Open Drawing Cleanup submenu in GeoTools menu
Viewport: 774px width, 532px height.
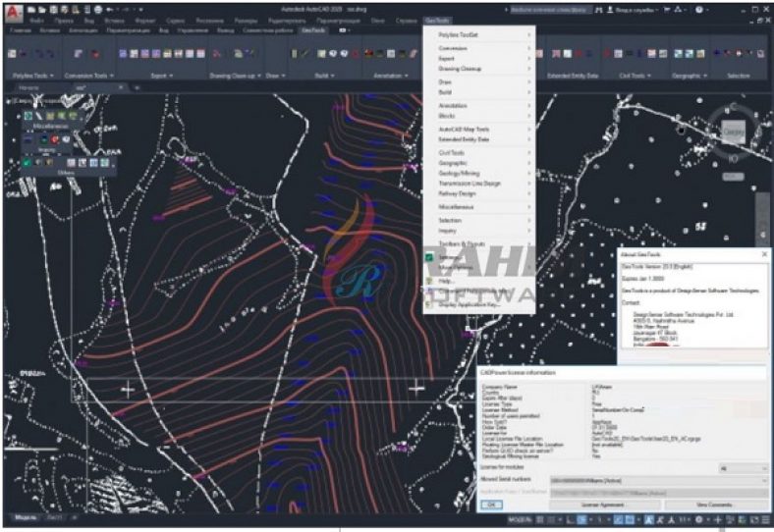(478, 69)
